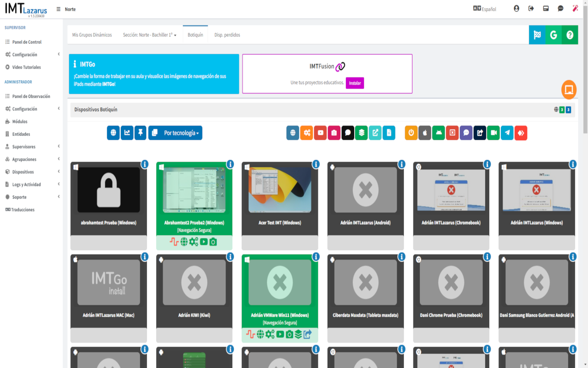Select the Abrahamtest2 Prueba2 device thumbnail
The height and width of the screenshot is (368, 588).
194,190
